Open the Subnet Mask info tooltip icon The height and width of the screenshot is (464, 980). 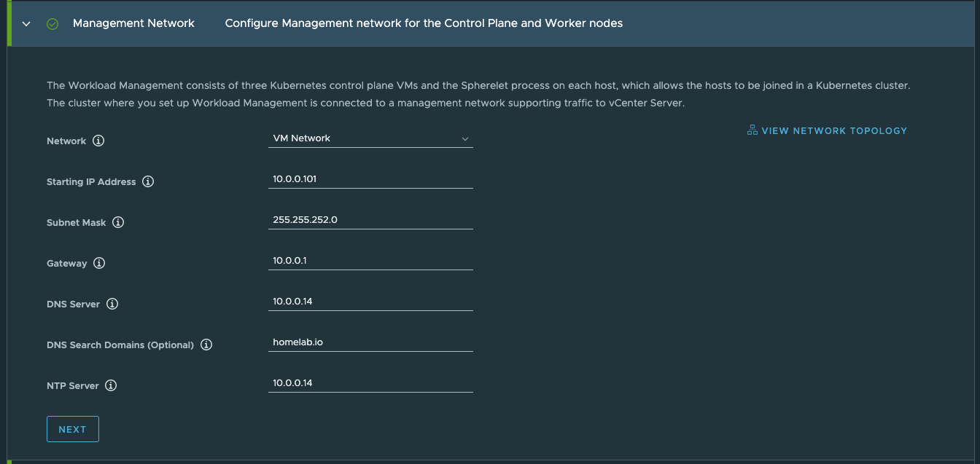tap(118, 222)
